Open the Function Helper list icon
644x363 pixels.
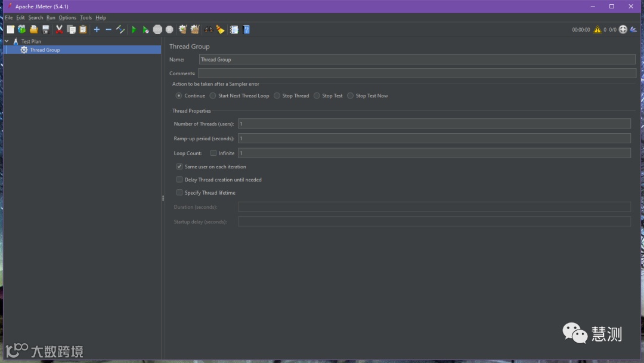pos(234,29)
